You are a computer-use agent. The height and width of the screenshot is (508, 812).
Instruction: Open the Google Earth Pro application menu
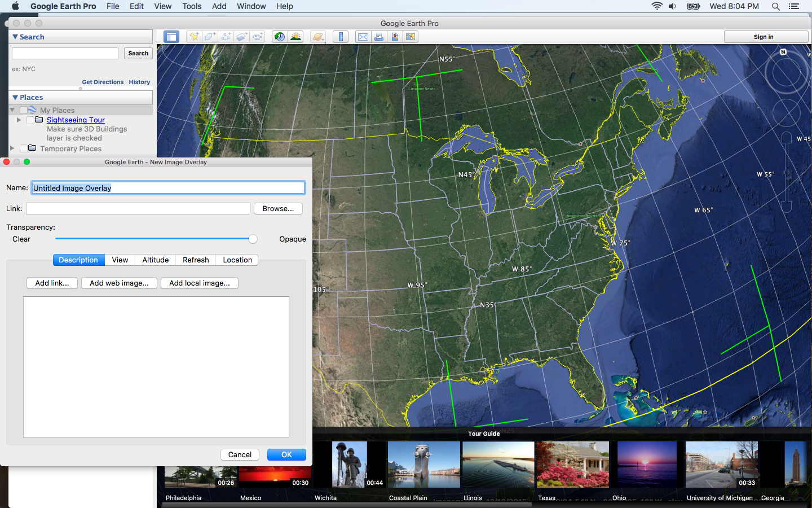coord(63,6)
